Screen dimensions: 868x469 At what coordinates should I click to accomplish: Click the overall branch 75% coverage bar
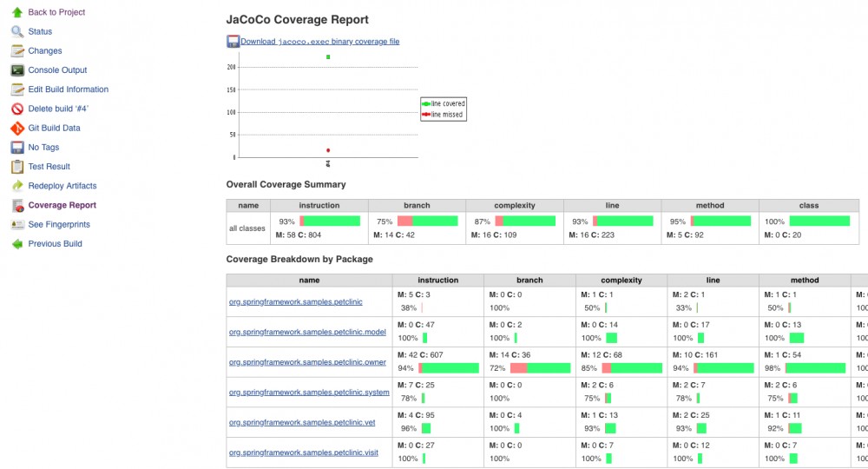(427, 221)
